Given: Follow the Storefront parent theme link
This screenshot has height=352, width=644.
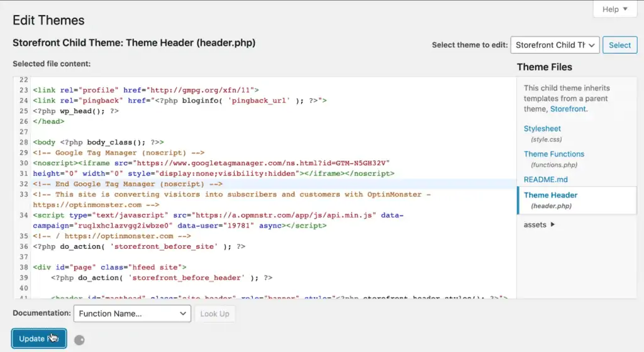Looking at the screenshot, I should (x=568, y=109).
